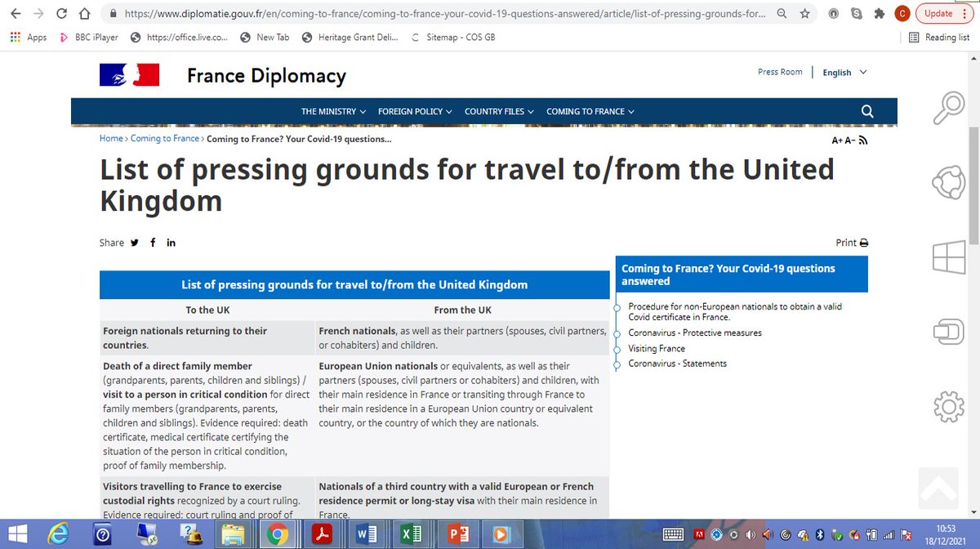Reload the current page

(62, 14)
